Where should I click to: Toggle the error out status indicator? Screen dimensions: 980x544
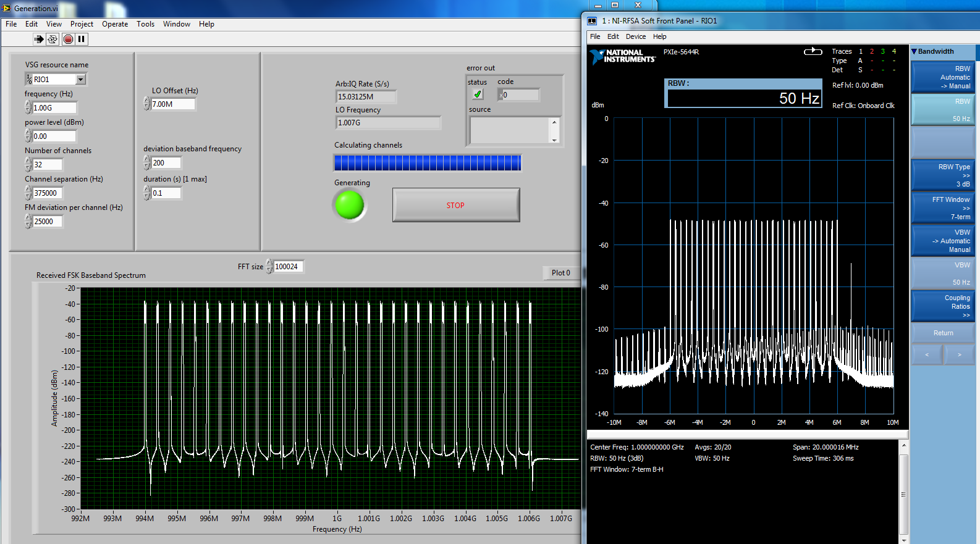478,94
